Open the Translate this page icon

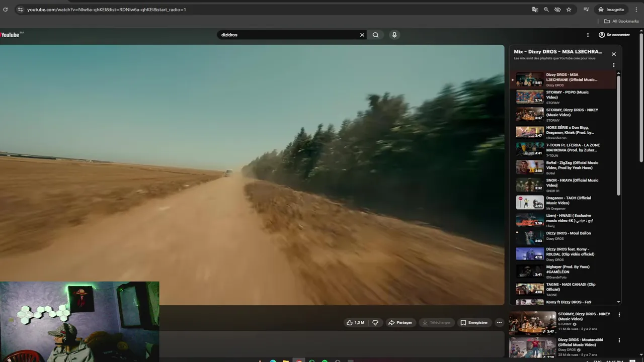pos(535,10)
